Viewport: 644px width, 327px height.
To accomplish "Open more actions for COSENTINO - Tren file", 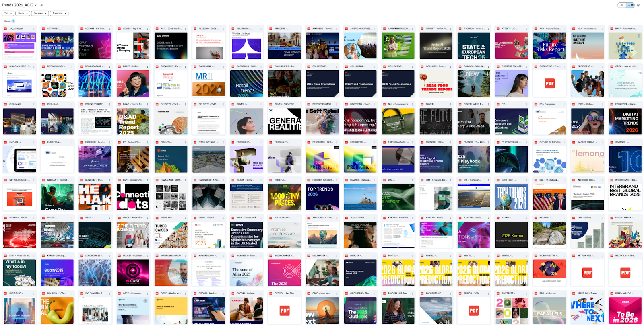I will click(x=564, y=66).
